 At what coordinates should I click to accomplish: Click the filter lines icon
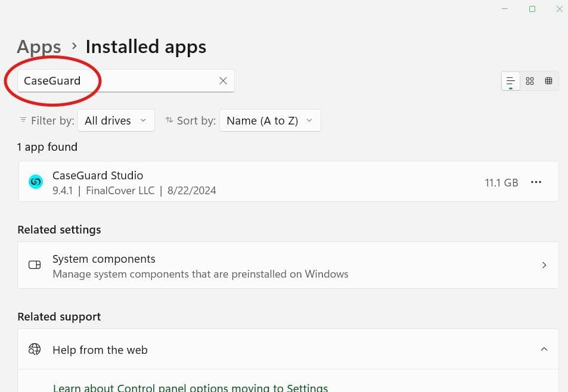pyautogui.click(x=23, y=120)
